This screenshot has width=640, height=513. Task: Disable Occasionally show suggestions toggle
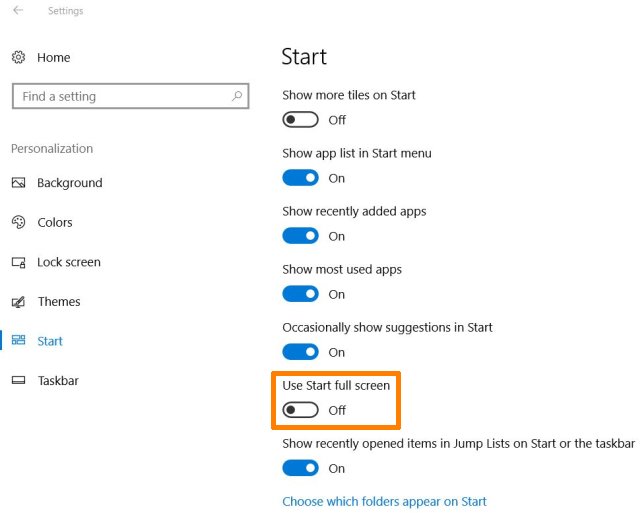pos(300,352)
